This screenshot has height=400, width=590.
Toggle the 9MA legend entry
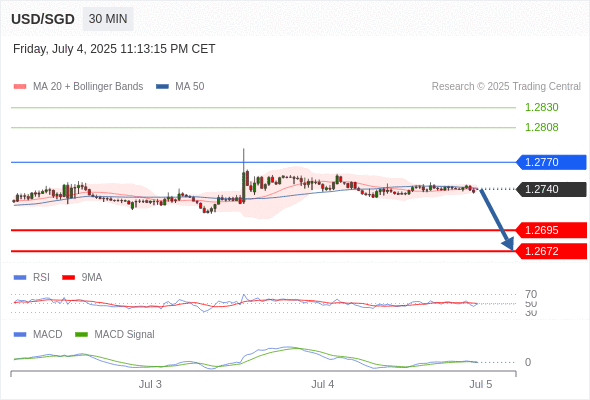click(x=82, y=277)
